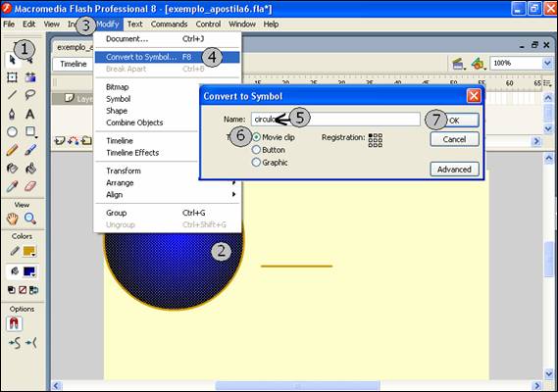Image resolution: width=558 pixels, height=392 pixels.
Task: Select the Gradient Transform tool
Action: (x=30, y=77)
